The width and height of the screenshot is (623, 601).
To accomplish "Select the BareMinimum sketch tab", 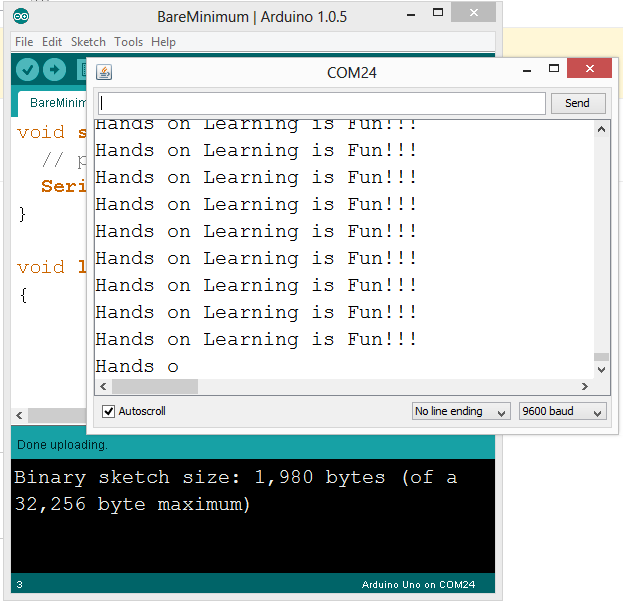I will coord(52,103).
